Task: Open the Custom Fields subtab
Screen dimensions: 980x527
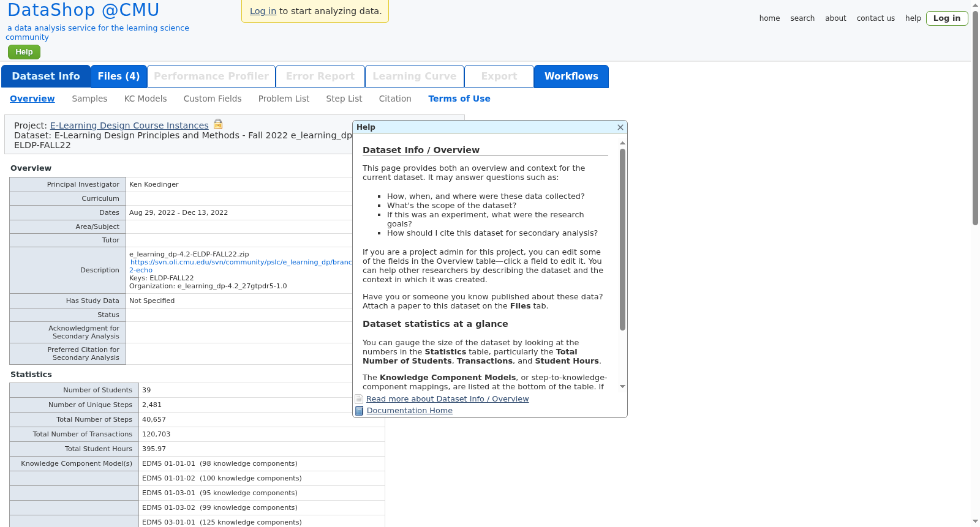Action: point(213,99)
